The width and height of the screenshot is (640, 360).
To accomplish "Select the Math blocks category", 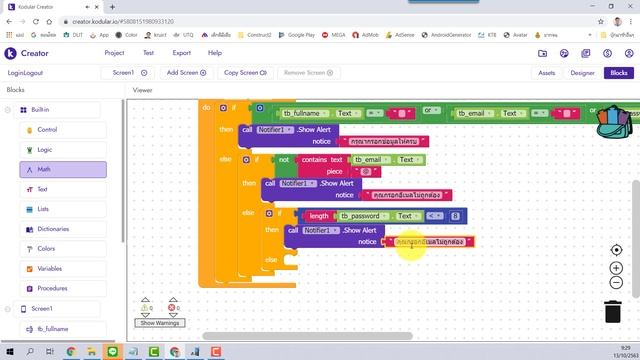I will (x=63, y=169).
